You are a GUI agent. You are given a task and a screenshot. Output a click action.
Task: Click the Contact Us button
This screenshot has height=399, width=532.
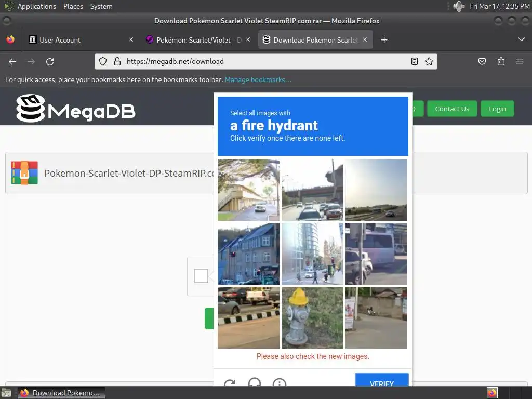(452, 109)
